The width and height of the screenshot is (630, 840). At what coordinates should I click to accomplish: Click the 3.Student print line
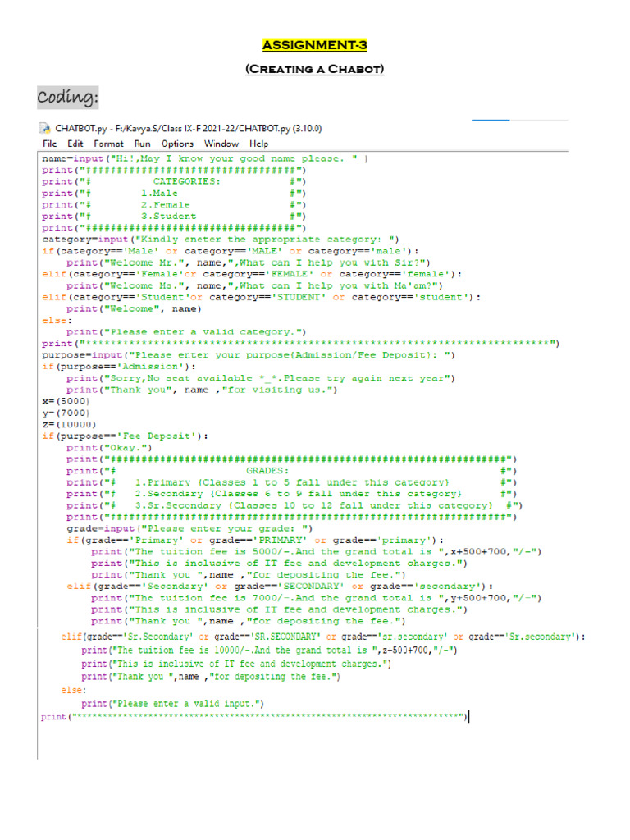[174, 217]
